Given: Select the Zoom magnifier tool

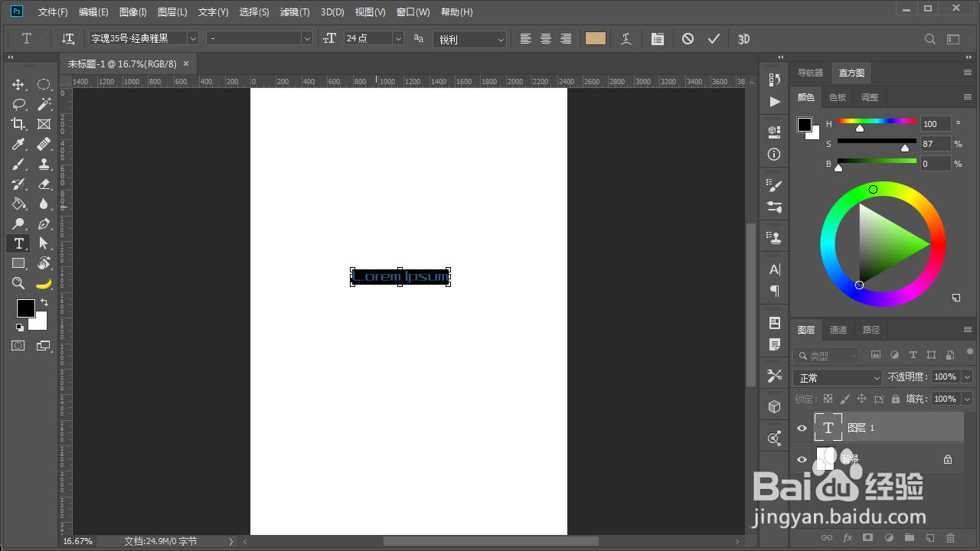Looking at the screenshot, I should tap(18, 283).
